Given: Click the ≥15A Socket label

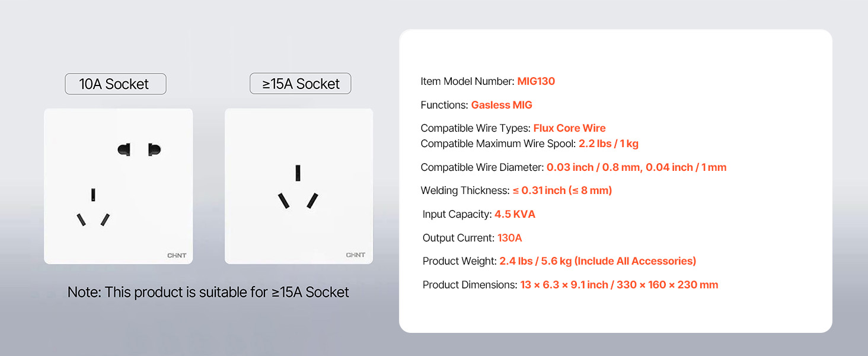Looking at the screenshot, I should [x=301, y=84].
